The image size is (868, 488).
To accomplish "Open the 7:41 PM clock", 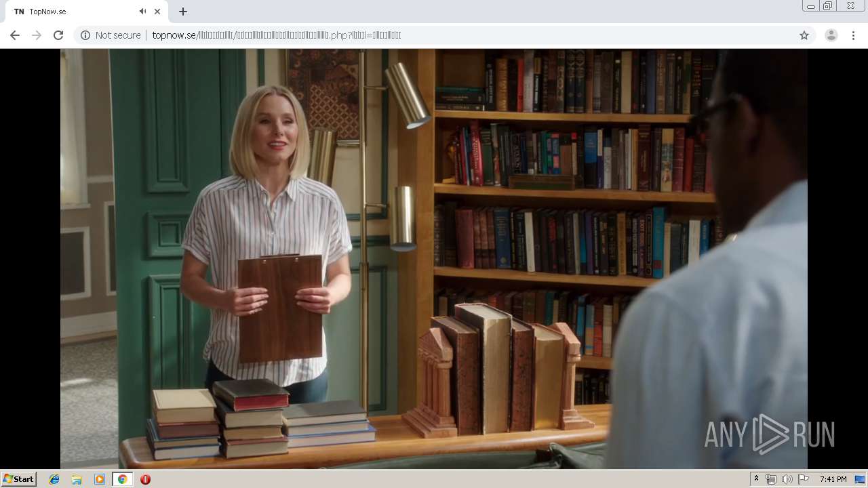I will [833, 479].
